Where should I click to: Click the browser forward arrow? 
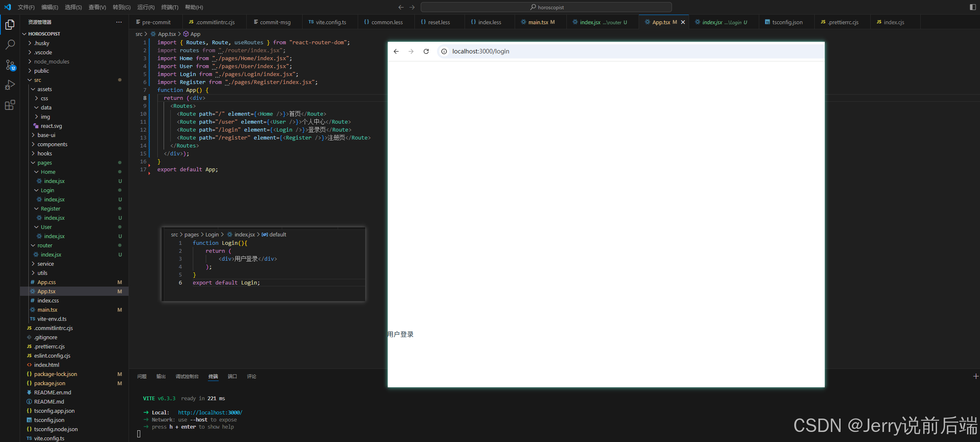[x=411, y=51]
